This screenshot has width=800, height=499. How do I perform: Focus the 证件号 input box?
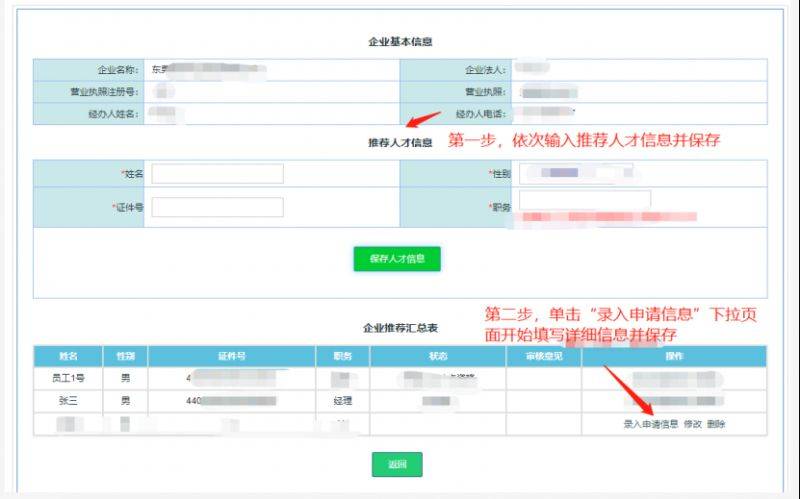pyautogui.click(x=217, y=207)
